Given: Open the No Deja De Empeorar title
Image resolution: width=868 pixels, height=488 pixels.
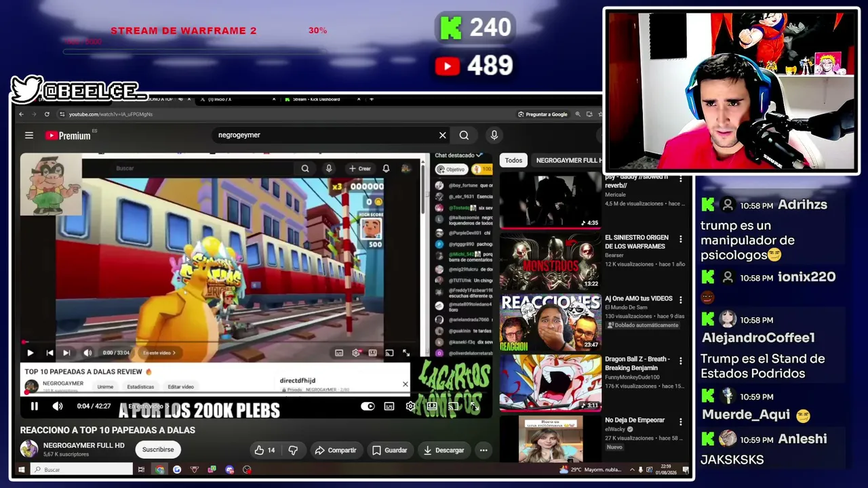Looking at the screenshot, I should coord(635,420).
